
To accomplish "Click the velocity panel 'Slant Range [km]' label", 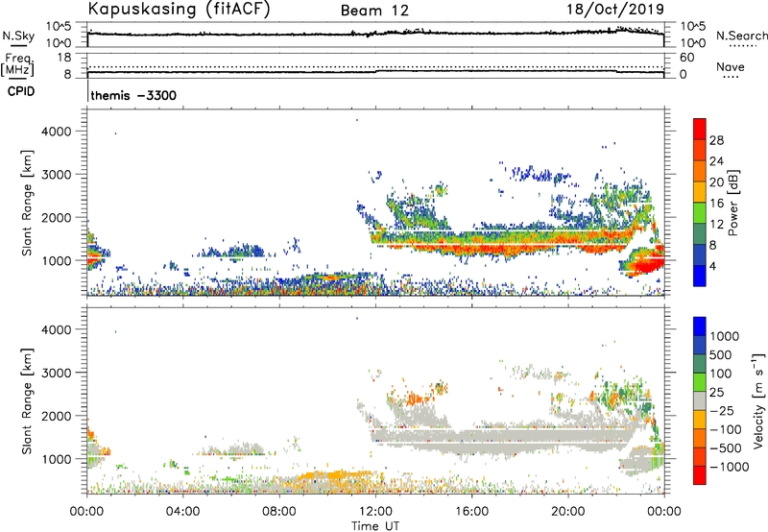I will pyautogui.click(x=28, y=401).
